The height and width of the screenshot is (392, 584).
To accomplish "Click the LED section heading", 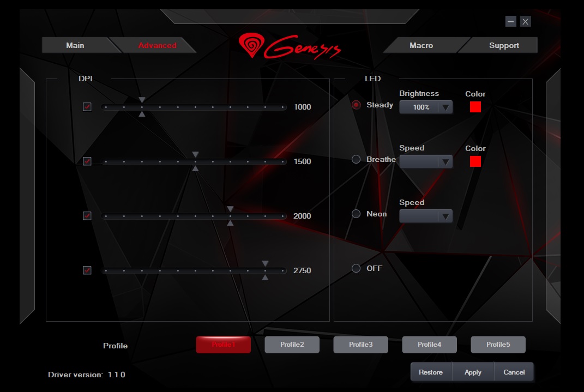I will click(x=372, y=79).
